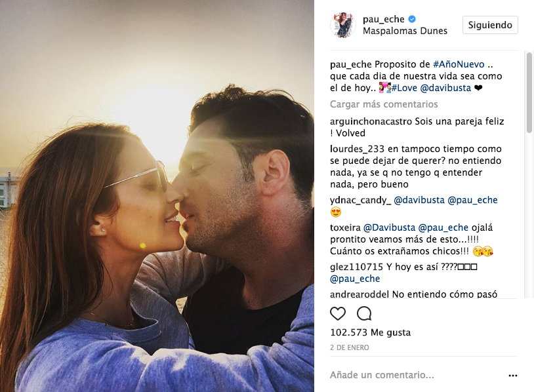Click the comments scrollbar thumb
The width and height of the screenshot is (534, 392).
click(x=529, y=92)
